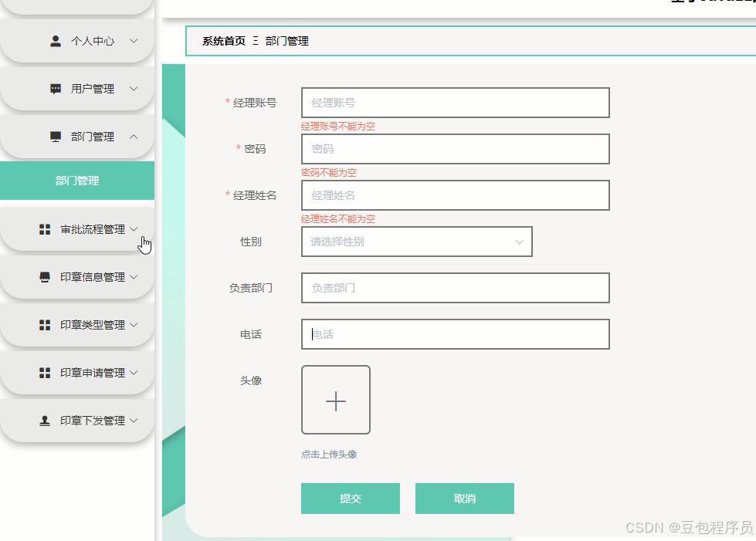Select the grid icon beside 印章类型管理
This screenshot has height=541, width=756.
coord(44,324)
